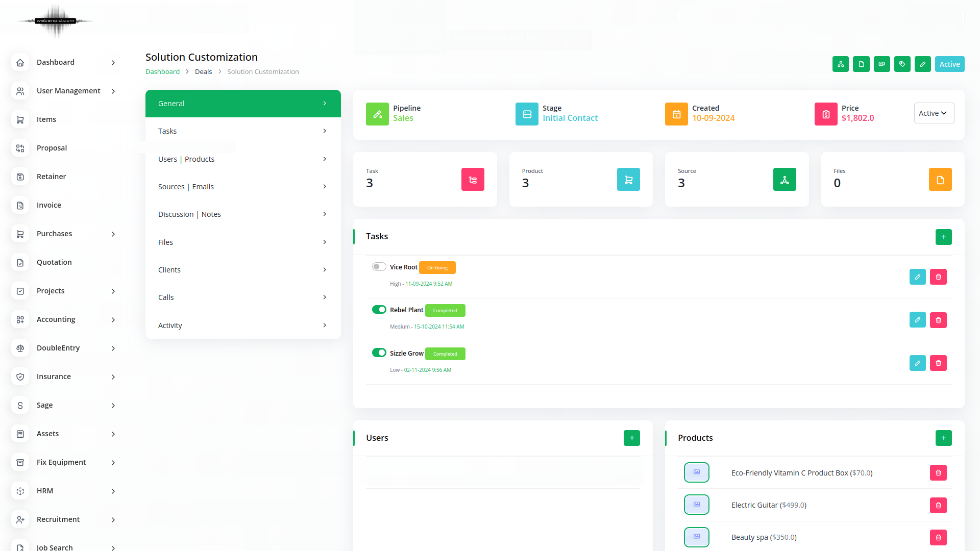Expand the Dashboard sidebar menu
Image resolution: width=980 pixels, height=551 pixels.
(113, 63)
